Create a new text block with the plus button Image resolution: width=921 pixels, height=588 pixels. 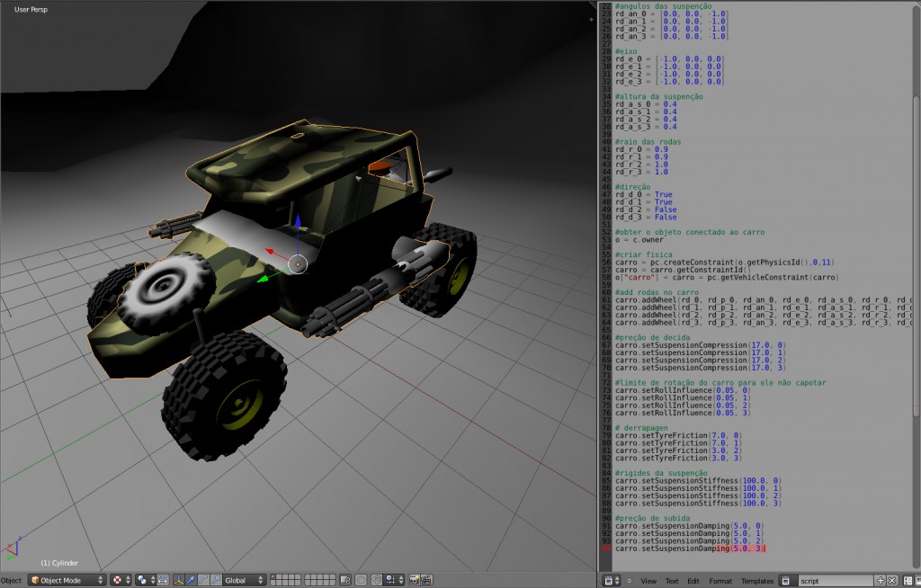tap(881, 581)
